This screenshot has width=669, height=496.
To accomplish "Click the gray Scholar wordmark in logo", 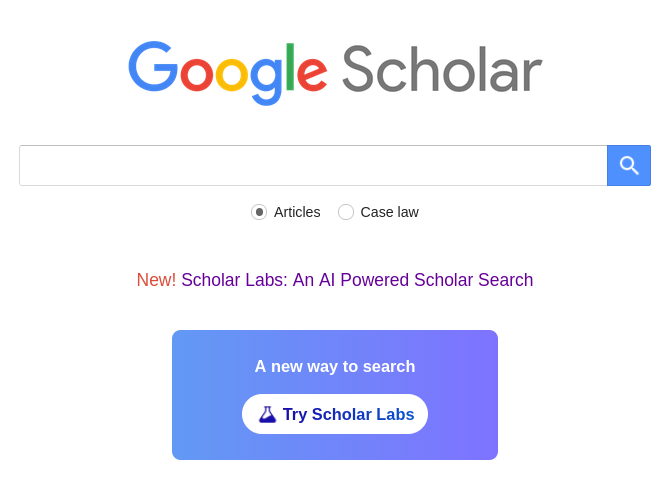I will coord(441,69).
